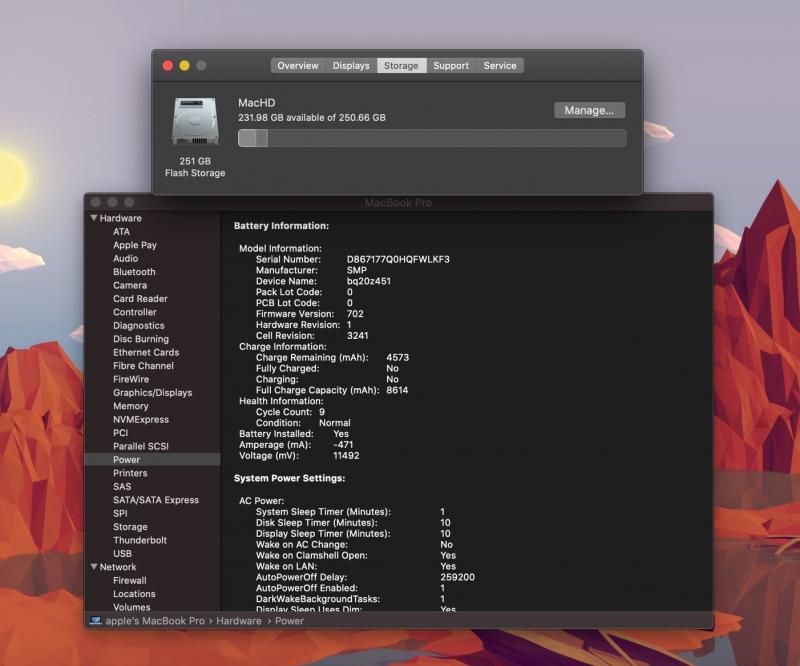Select the highlighted Power sidebar item
The height and width of the screenshot is (666, 800).
tap(152, 459)
